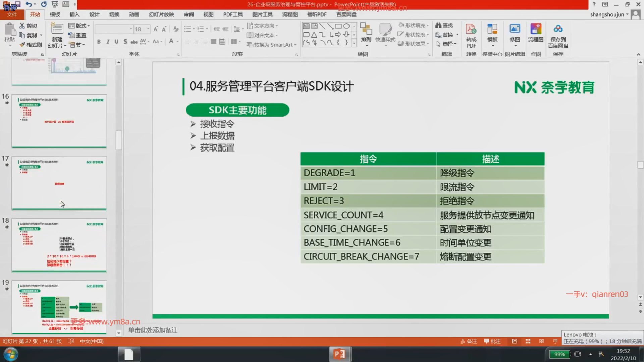Open the font size dropdown
The height and width of the screenshot is (362, 644).
coord(148,29)
